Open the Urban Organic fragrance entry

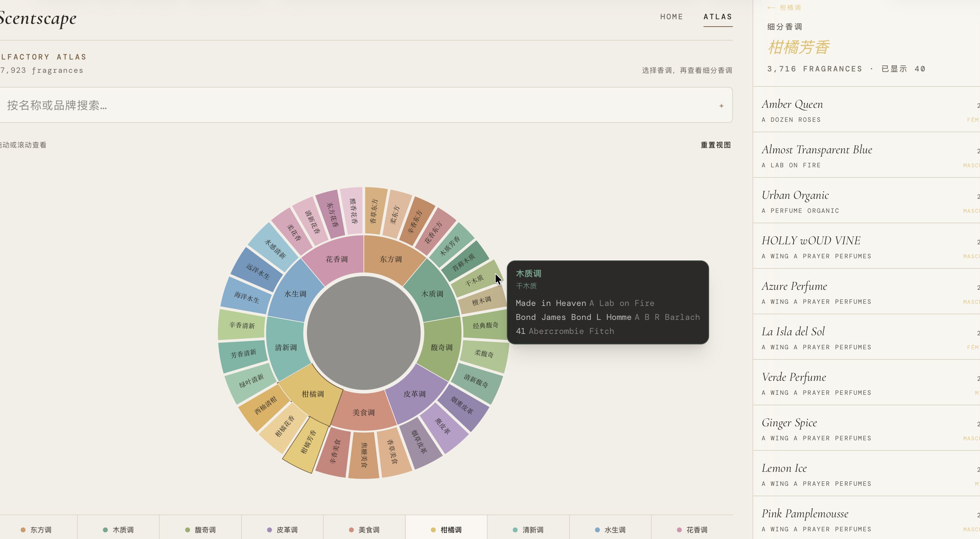(x=866, y=201)
